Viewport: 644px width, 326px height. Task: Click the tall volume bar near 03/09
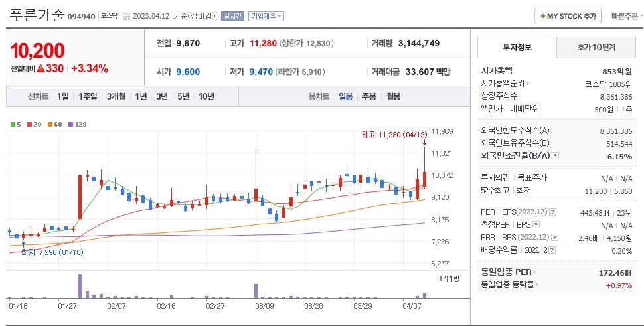256,291
